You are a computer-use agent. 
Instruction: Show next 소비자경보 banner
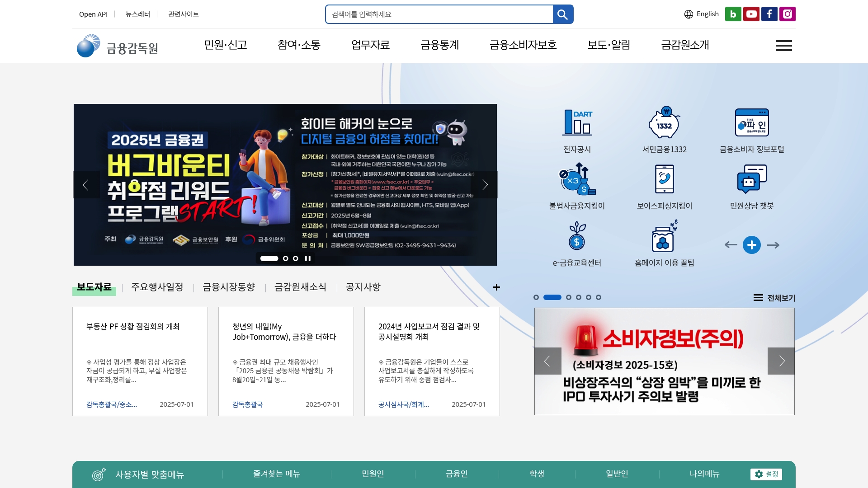coord(781,361)
